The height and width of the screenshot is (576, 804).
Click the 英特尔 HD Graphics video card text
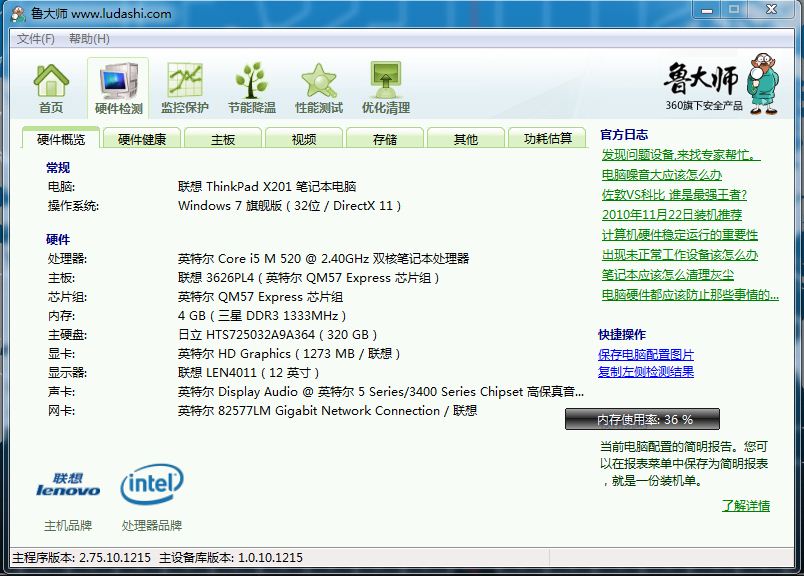point(289,354)
